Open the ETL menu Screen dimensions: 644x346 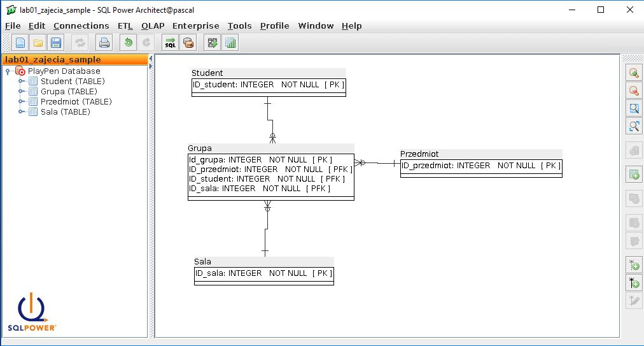point(125,26)
